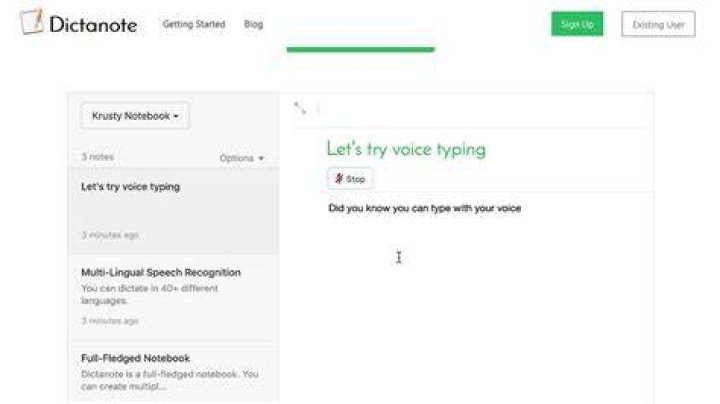Click the green loading progress bar
The height and width of the screenshot is (404, 720).
tap(360, 50)
